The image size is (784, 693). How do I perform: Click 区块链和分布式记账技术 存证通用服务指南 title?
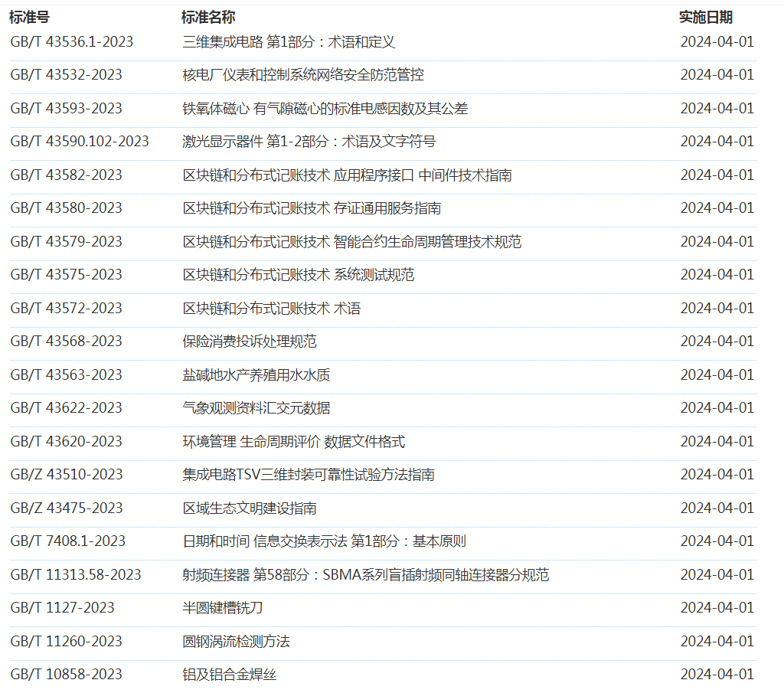(x=312, y=208)
